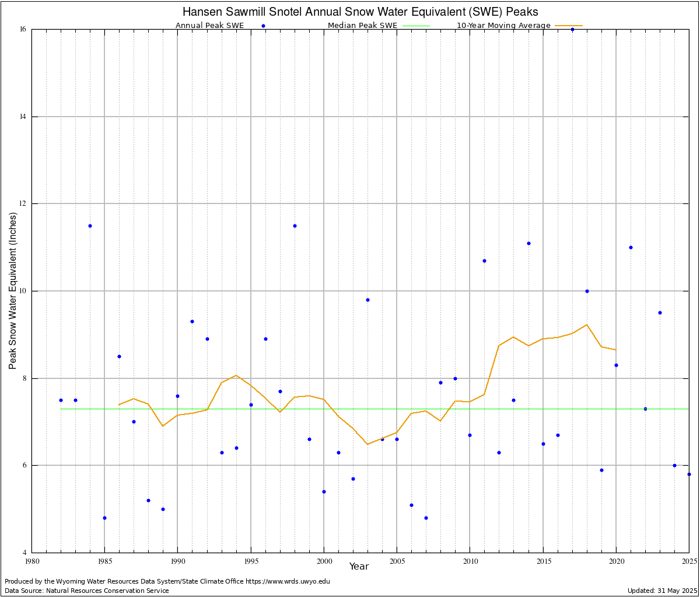Click the y-axis tick label 8
This screenshot has height=597, width=700.
(25, 378)
